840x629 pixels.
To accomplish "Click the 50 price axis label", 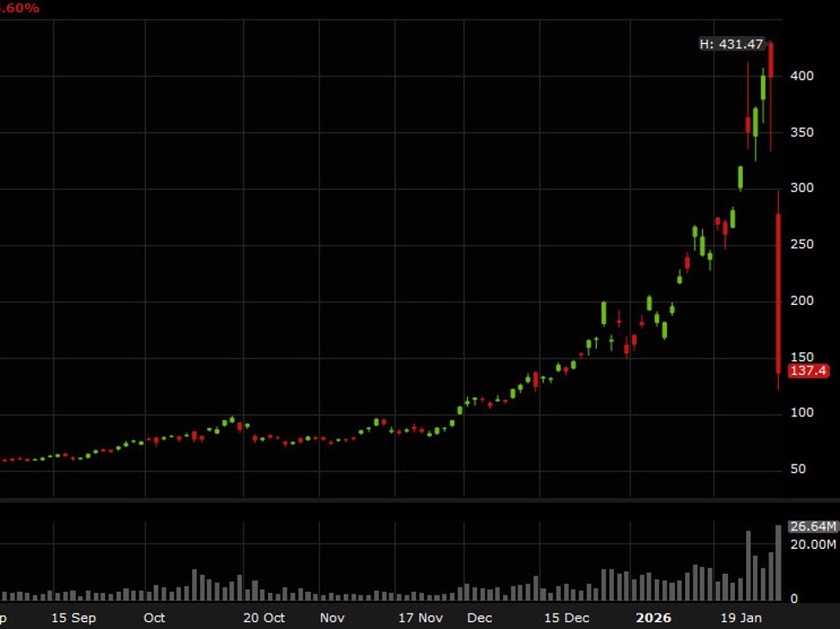I will [x=800, y=470].
